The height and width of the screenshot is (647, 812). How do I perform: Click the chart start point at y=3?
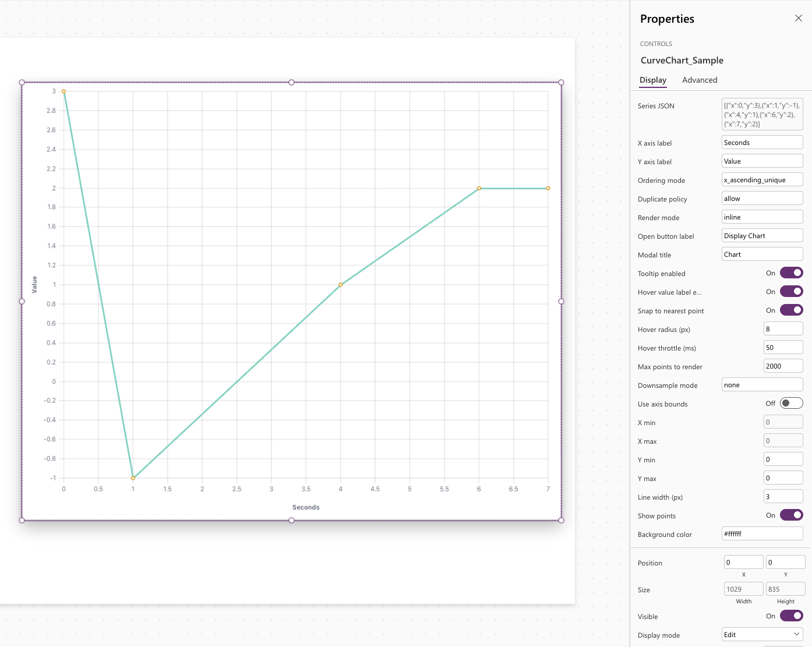point(63,91)
